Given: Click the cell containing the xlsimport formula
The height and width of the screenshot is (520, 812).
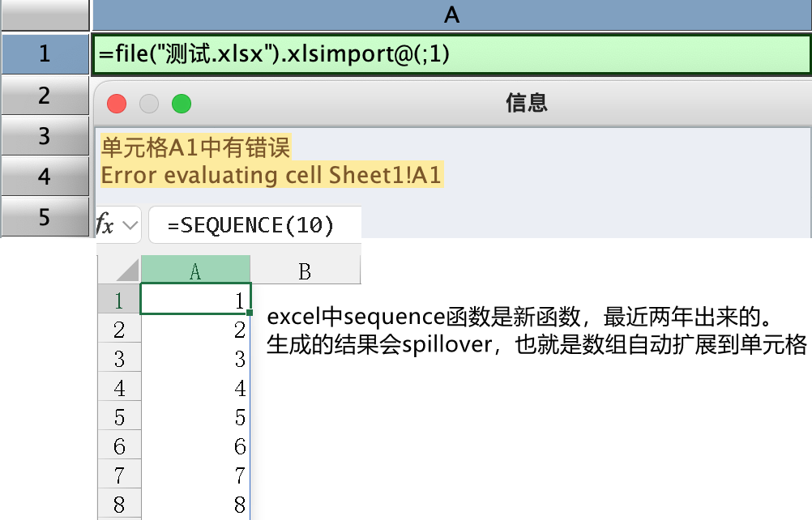Looking at the screenshot, I should coord(451,54).
